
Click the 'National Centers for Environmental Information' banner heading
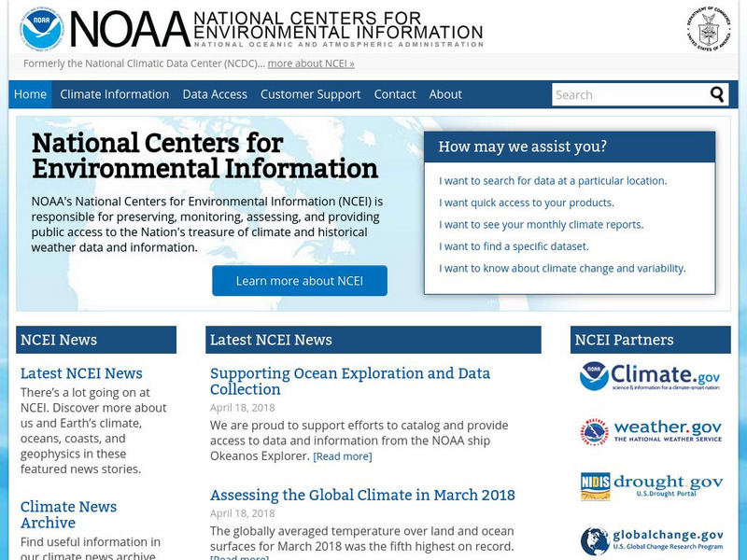204,156
